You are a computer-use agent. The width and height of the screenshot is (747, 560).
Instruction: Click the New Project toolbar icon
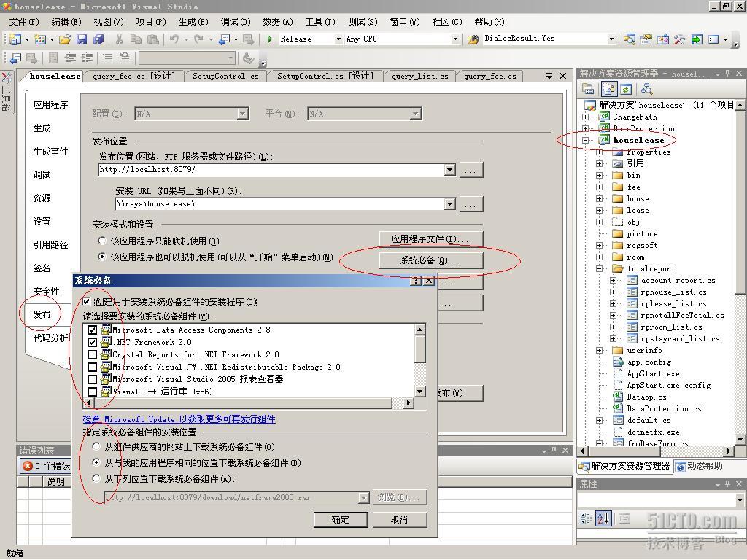point(16,39)
